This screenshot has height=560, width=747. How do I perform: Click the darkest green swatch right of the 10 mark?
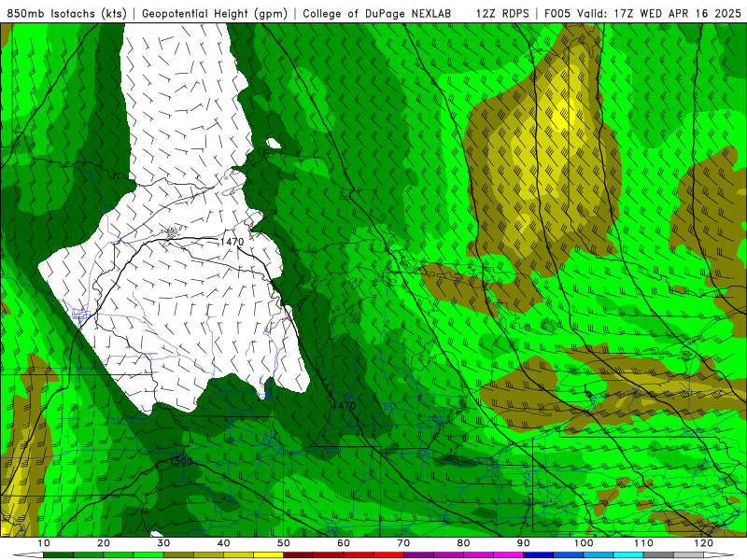(58, 555)
